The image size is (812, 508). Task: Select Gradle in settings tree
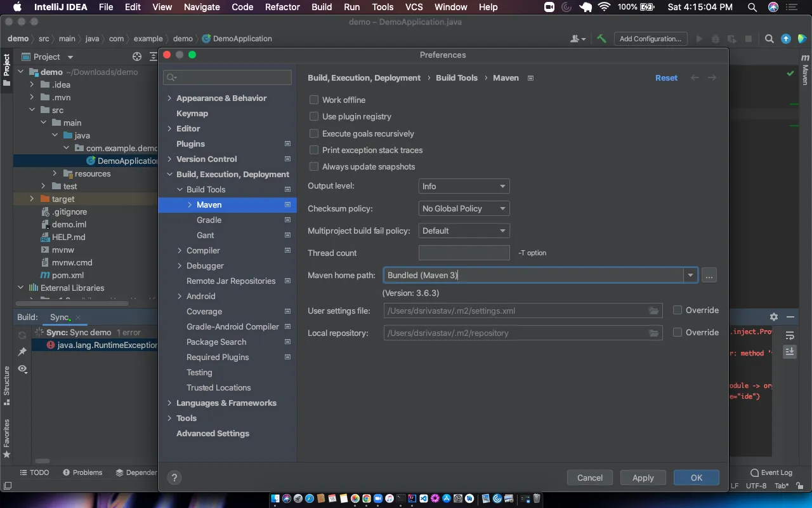click(209, 220)
